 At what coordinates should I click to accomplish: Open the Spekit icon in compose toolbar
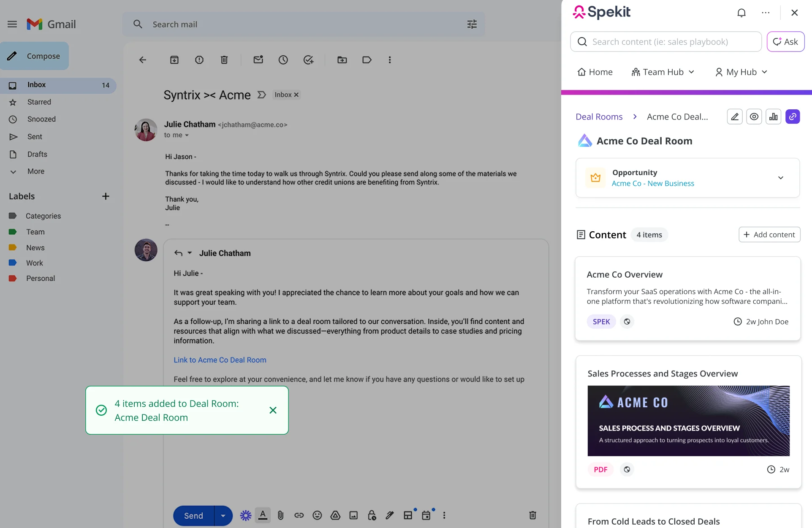[x=245, y=515]
